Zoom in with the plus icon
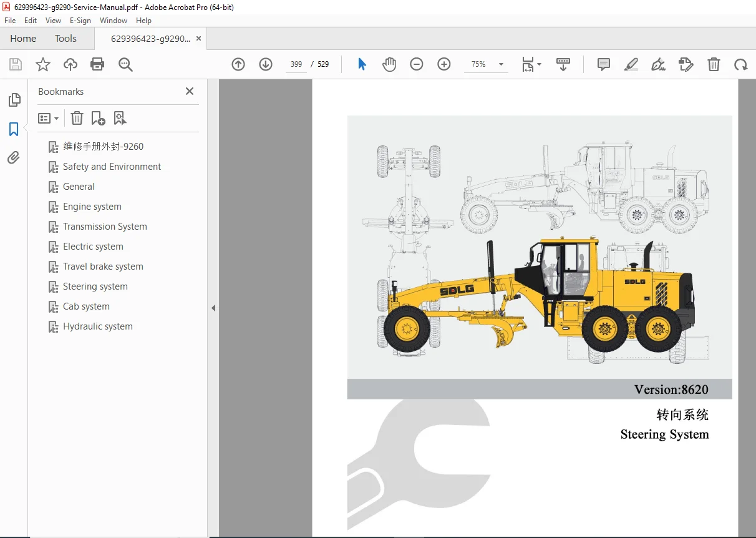The width and height of the screenshot is (756, 538). (444, 64)
